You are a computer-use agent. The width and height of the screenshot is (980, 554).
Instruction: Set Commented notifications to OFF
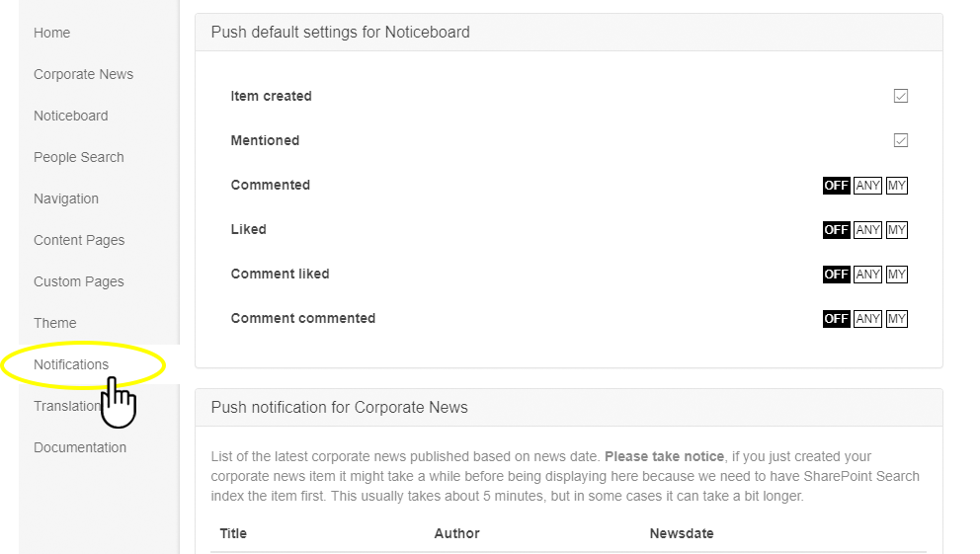click(836, 186)
